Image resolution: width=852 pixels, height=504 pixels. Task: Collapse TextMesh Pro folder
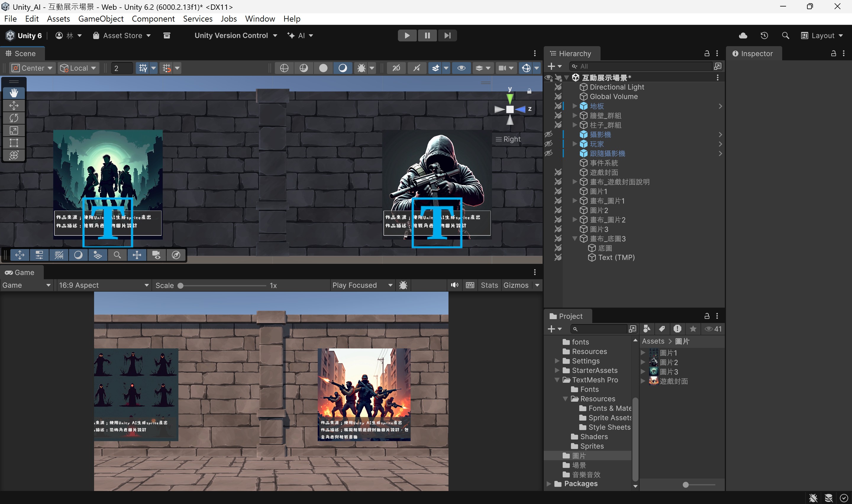[557, 380]
